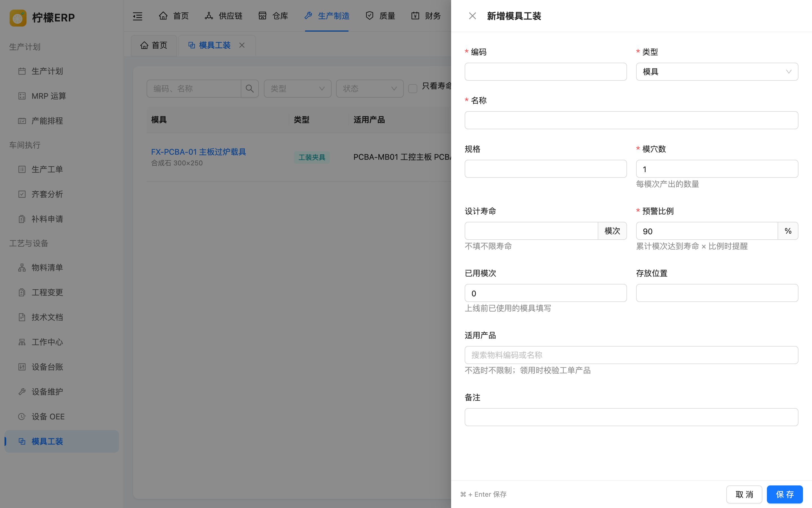
Task: Open 设备维护 in the sidebar
Action: point(62,392)
